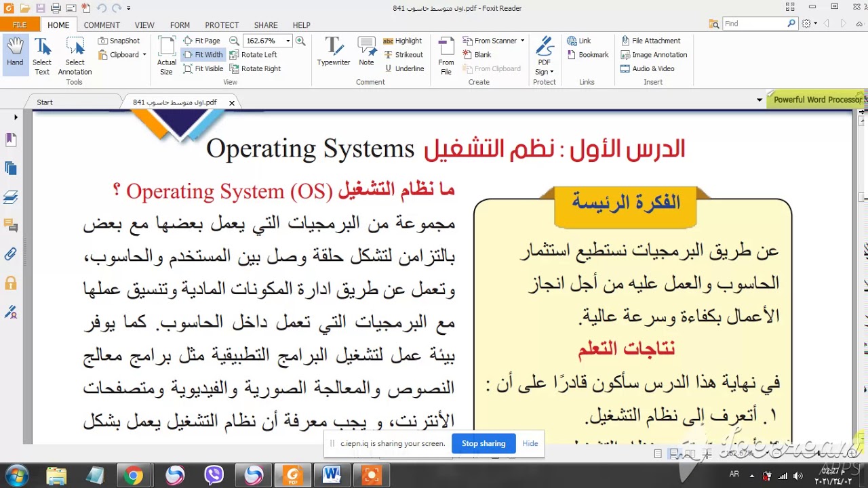Open the 162.67% zoom level dropdown
Screen dimensions: 868x488
point(288,41)
